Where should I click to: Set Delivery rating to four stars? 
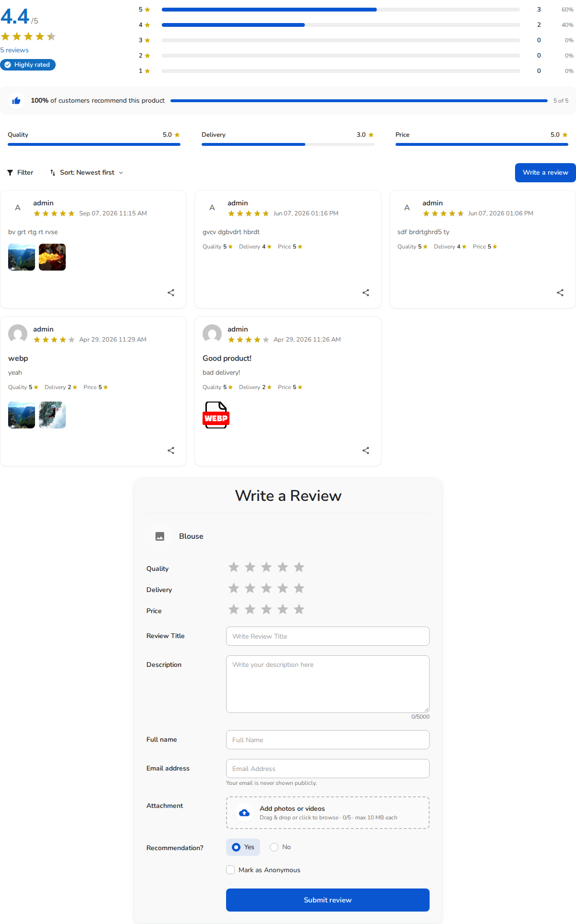[x=283, y=588]
